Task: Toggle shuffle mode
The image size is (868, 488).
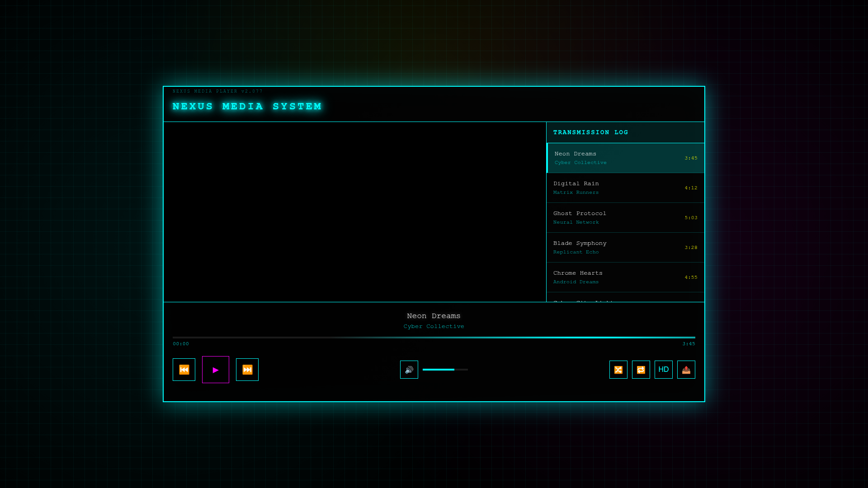Action: coord(618,370)
